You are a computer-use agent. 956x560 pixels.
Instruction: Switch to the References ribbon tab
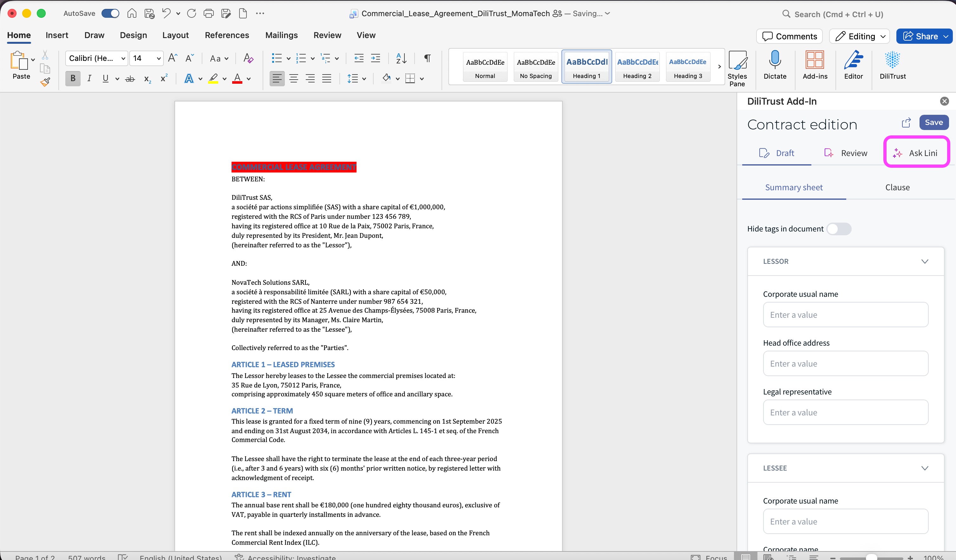point(227,35)
